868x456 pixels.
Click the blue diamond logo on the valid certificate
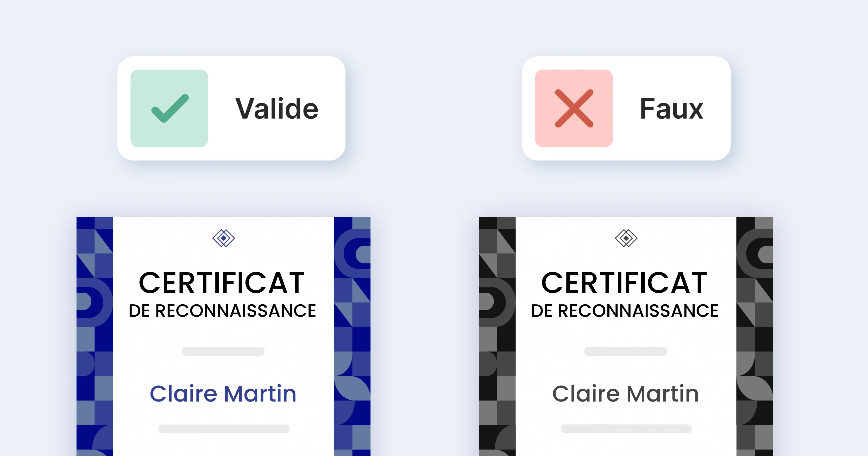223,238
